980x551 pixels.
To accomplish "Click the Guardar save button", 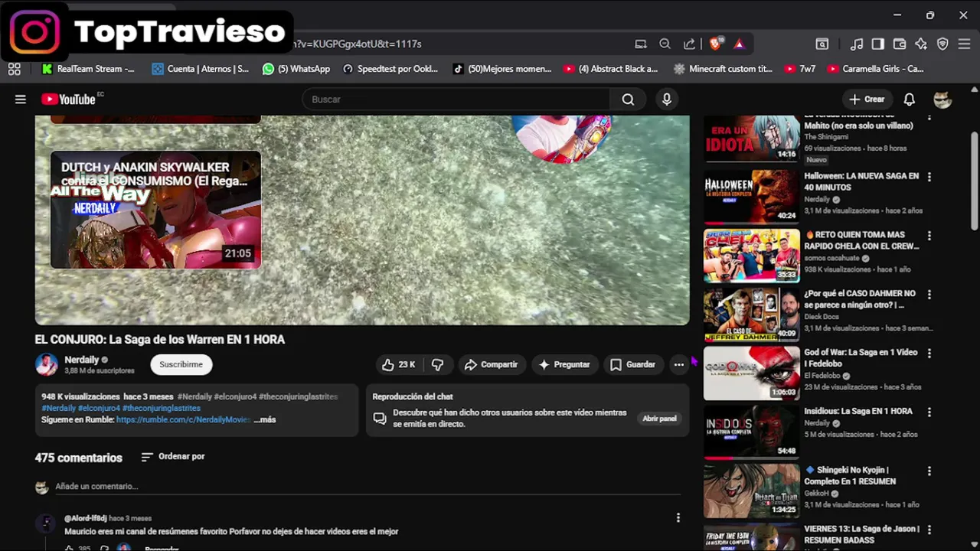I will [632, 365].
